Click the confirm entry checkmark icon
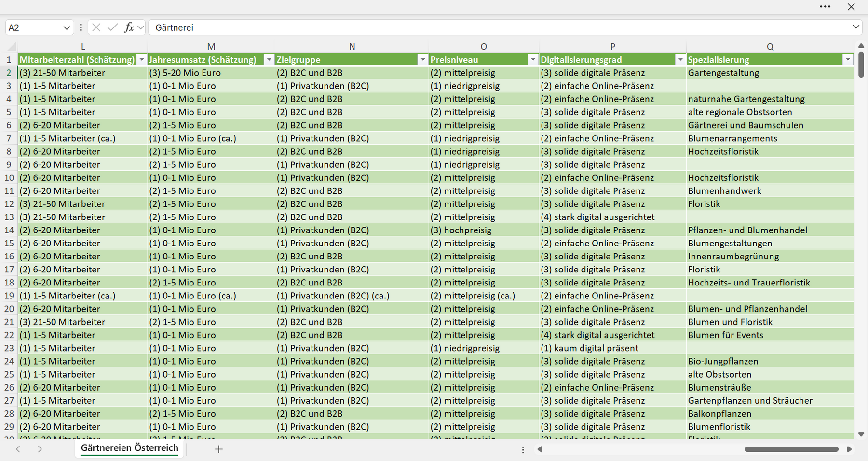The height and width of the screenshot is (461, 868). (x=112, y=27)
